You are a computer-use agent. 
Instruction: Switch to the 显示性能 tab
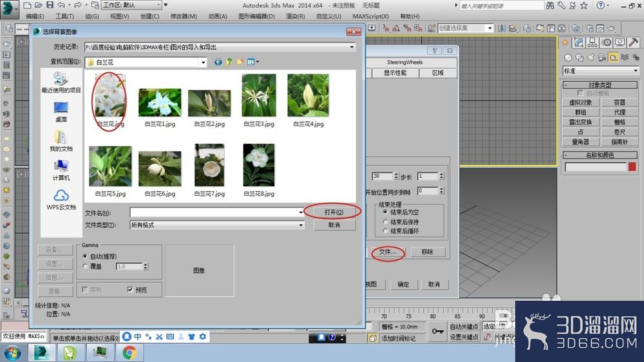pos(395,73)
